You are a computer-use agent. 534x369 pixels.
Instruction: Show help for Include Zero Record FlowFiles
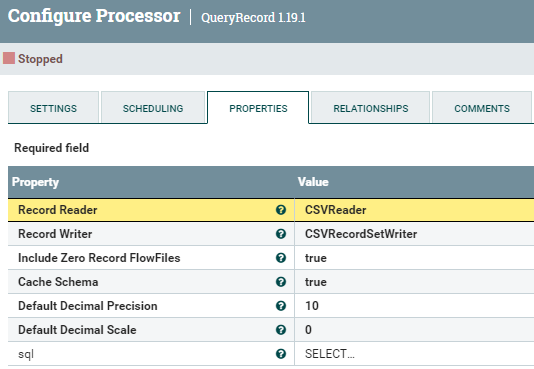281,258
